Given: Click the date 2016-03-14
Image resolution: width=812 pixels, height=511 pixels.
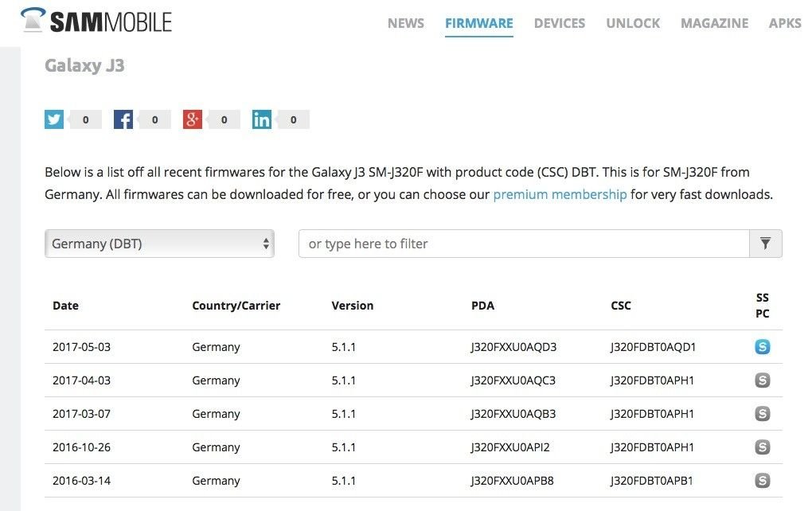Looking at the screenshot, I should click(x=81, y=481).
